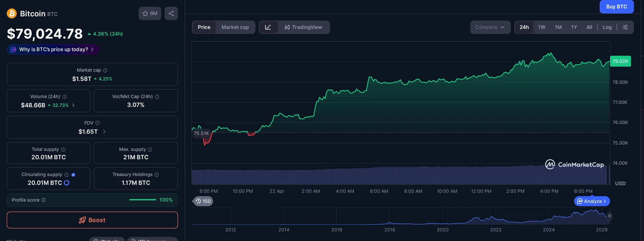
Task: Click the FDV info icon
Action: [x=98, y=123]
